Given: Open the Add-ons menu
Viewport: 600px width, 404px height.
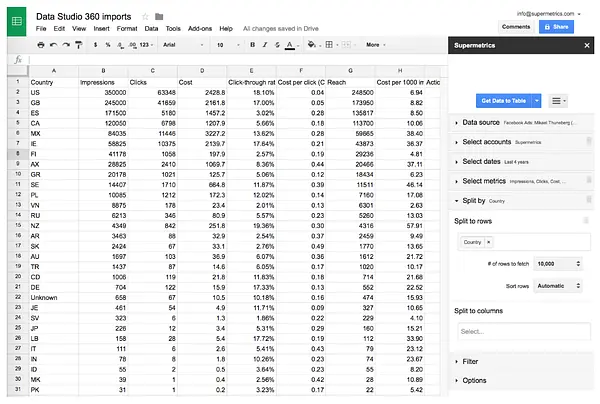Looking at the screenshot, I should pyautogui.click(x=200, y=29).
